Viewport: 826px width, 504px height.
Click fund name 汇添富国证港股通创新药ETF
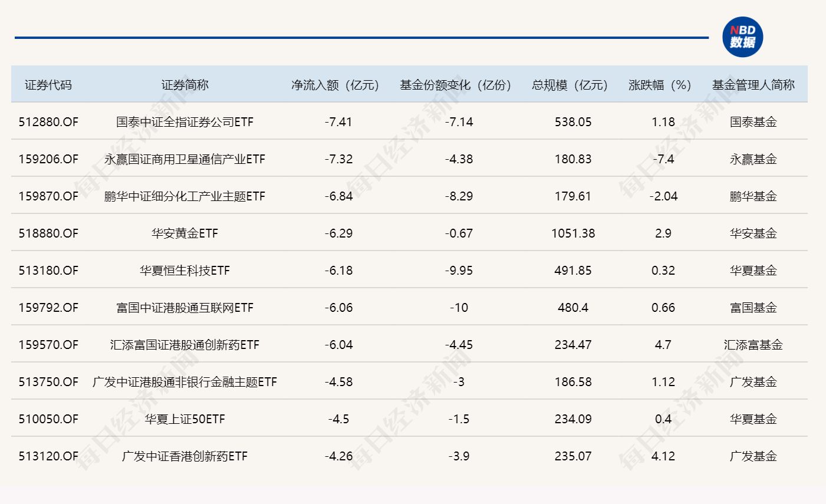185,345
